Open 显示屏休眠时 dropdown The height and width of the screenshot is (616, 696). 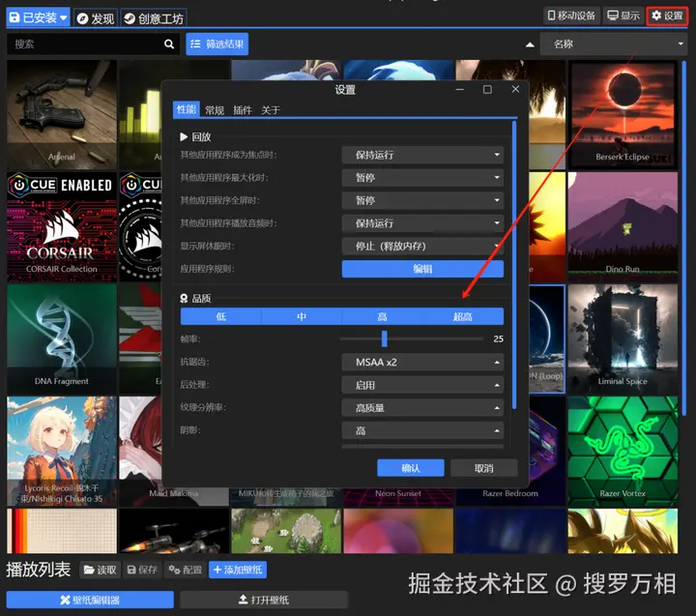[x=422, y=246]
